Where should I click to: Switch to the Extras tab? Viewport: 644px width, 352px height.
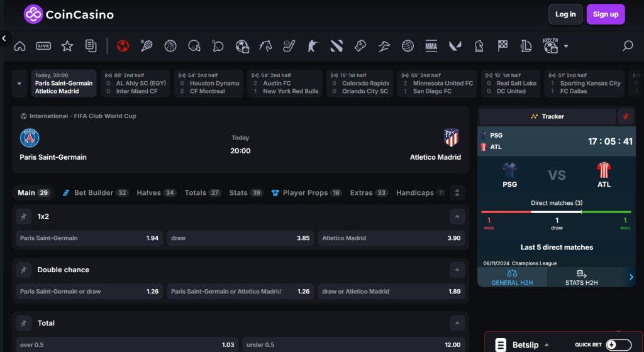(x=369, y=193)
